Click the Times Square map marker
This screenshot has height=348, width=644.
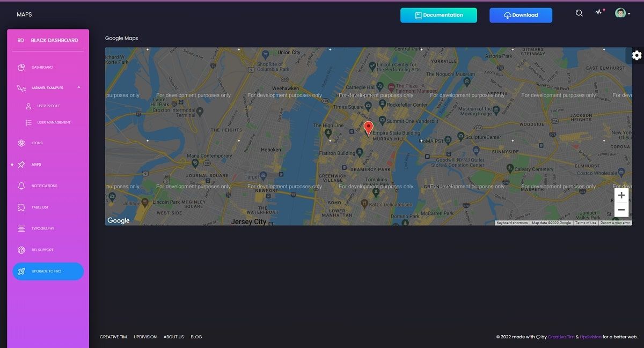[368, 106]
